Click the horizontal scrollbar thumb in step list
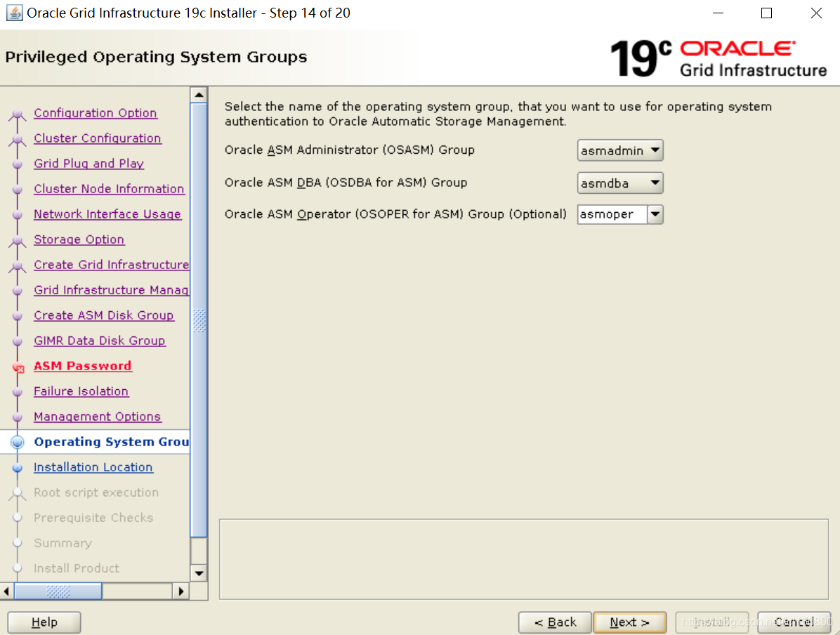 click(58, 591)
